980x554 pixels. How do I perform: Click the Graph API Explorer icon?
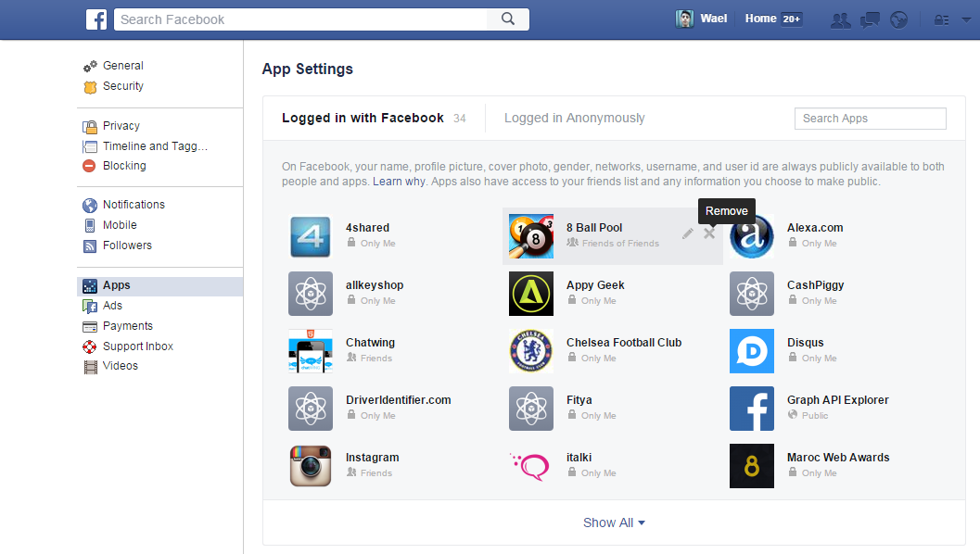(x=752, y=409)
